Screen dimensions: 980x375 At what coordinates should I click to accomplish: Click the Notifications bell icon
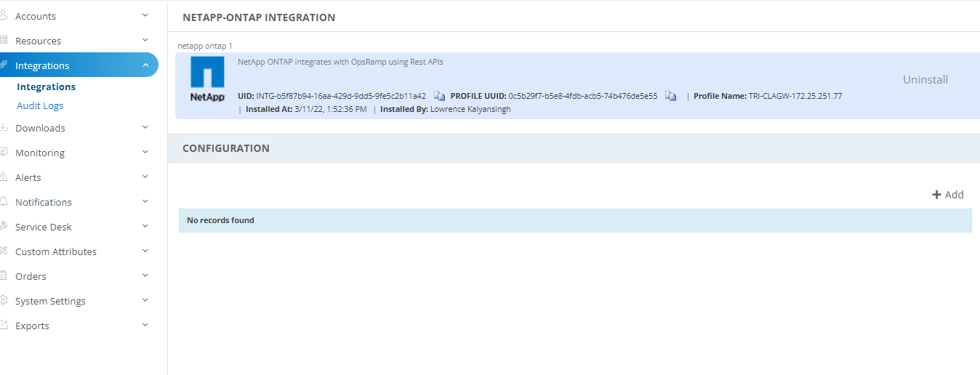tap(4, 202)
